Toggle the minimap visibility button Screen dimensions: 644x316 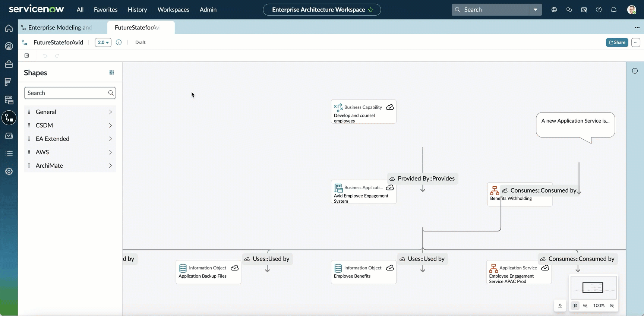(x=575, y=306)
